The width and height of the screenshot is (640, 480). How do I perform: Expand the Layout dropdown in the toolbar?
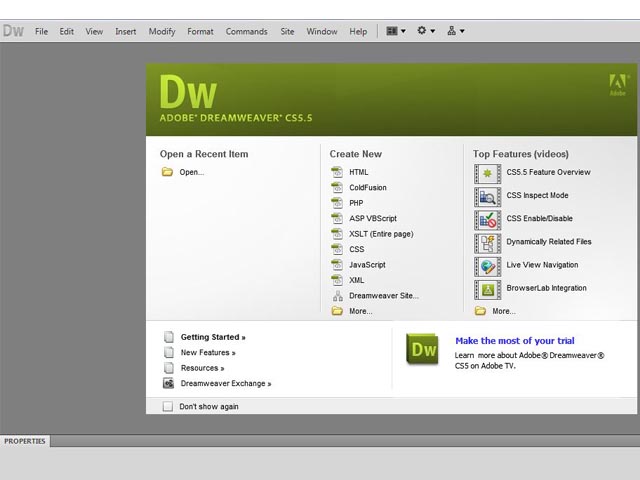(x=396, y=31)
